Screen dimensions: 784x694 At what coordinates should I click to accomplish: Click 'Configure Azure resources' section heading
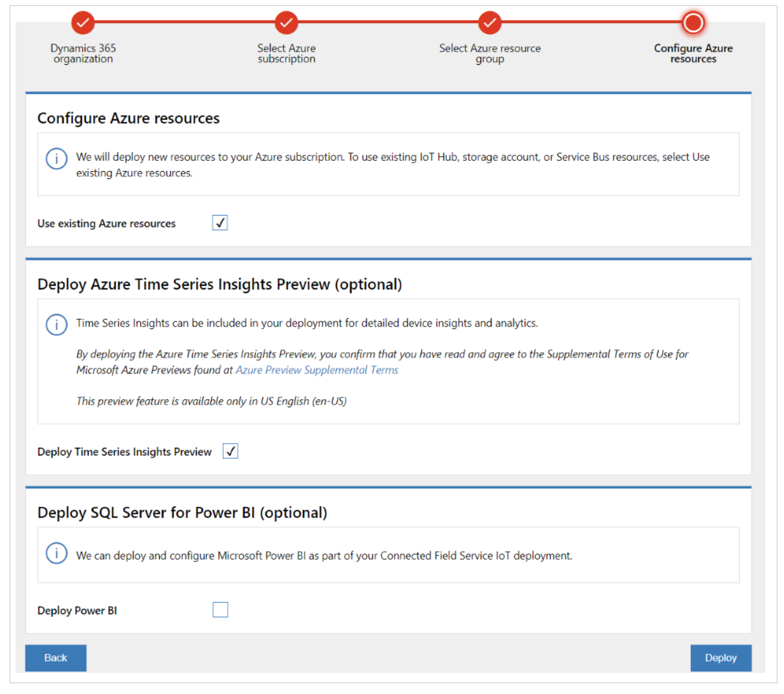129,118
